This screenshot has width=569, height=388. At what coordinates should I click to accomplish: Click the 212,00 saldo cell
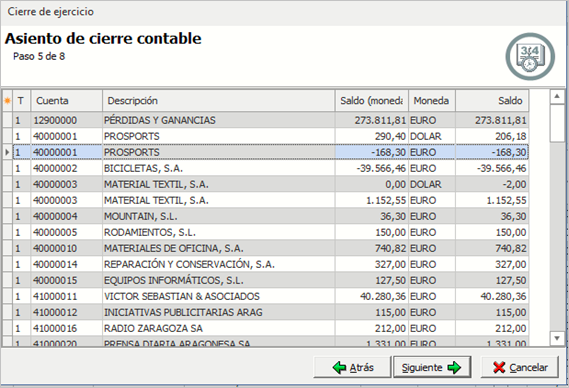pos(492,328)
